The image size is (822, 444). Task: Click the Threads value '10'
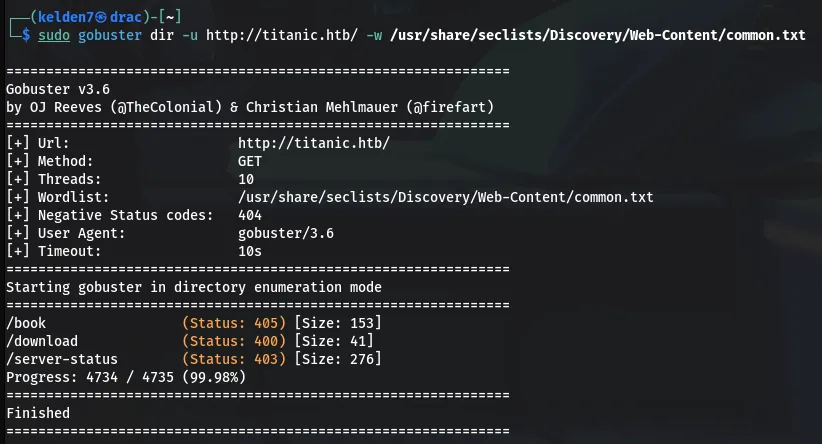click(x=246, y=179)
